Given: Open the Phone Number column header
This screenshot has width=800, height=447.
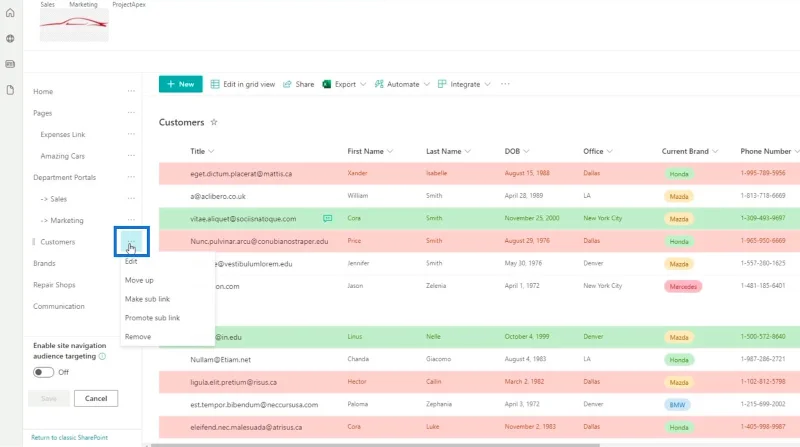Looking at the screenshot, I should pos(769,151).
